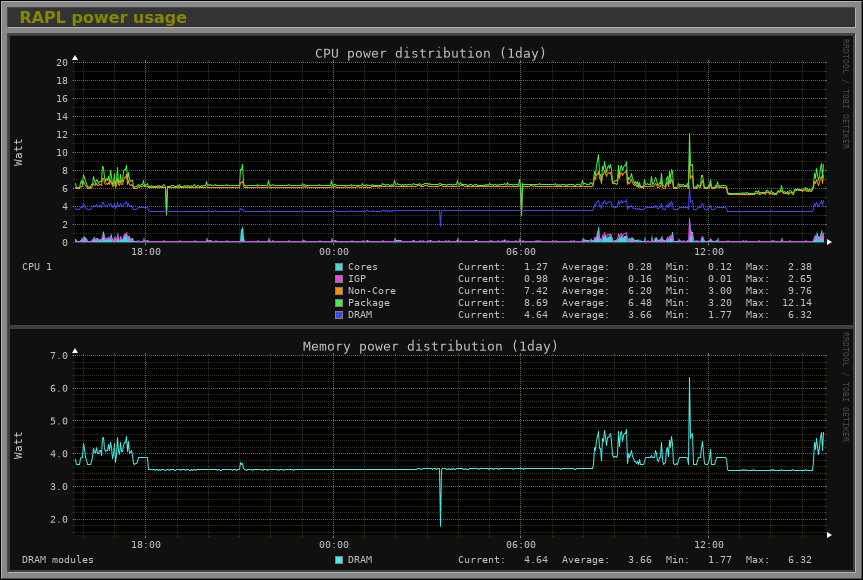This screenshot has width=863, height=580.
Task: Select Cores average value 0.28
Action: (x=640, y=267)
